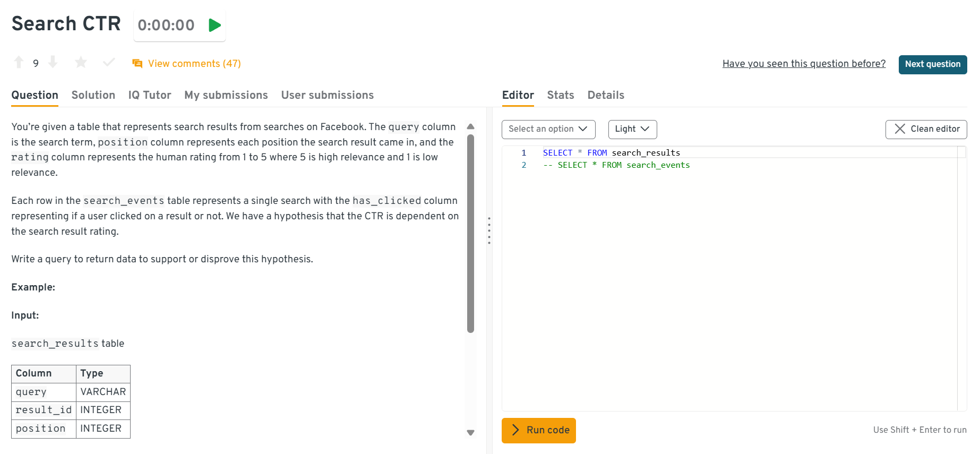Click the panel resize handle dots

click(489, 230)
